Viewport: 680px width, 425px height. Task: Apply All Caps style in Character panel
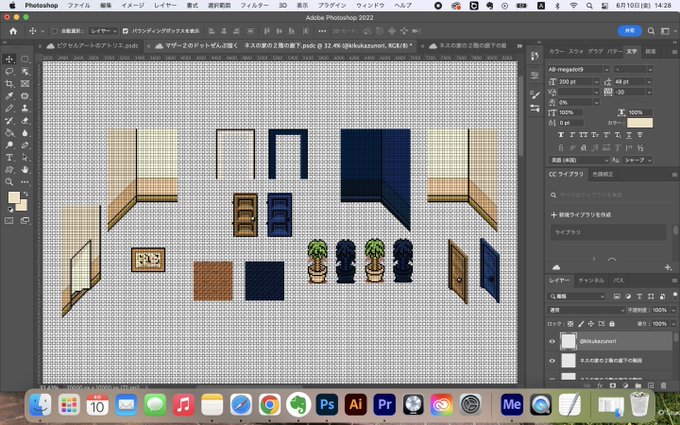point(583,135)
